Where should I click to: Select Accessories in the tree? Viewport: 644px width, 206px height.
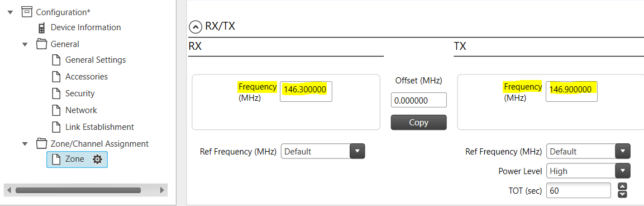[x=80, y=77]
